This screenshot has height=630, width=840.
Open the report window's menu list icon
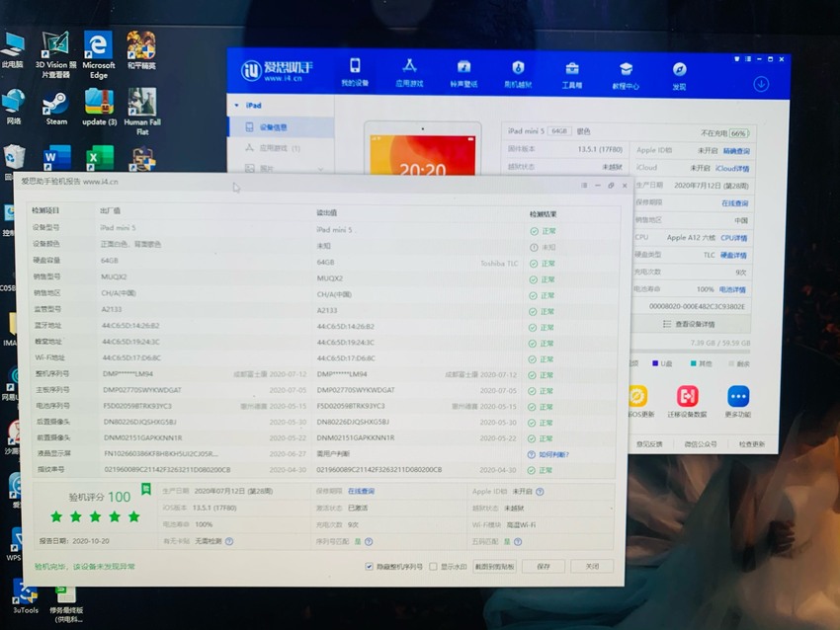[x=584, y=186]
